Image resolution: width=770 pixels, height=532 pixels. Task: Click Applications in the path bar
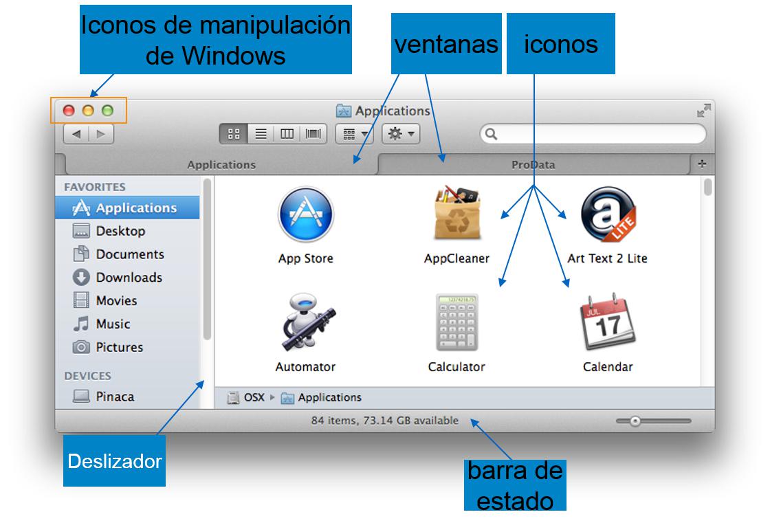click(x=329, y=397)
